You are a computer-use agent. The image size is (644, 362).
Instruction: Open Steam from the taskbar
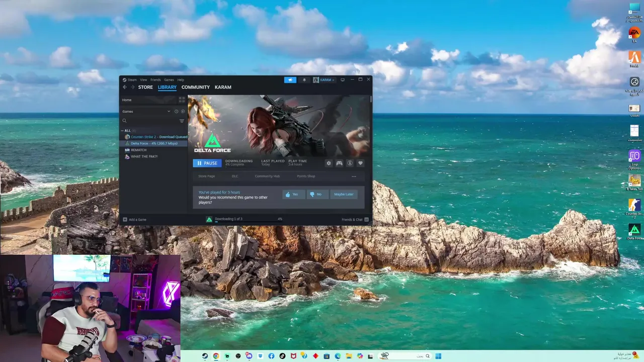click(205, 356)
